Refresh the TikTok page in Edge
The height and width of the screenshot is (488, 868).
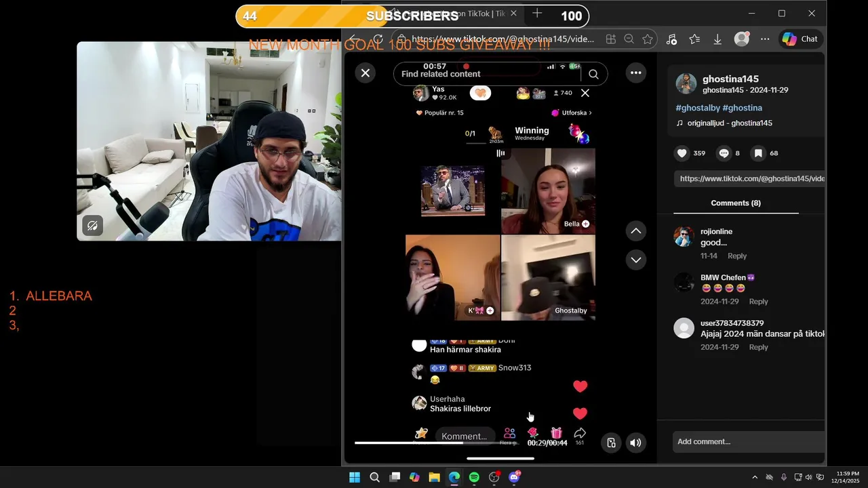pos(378,39)
